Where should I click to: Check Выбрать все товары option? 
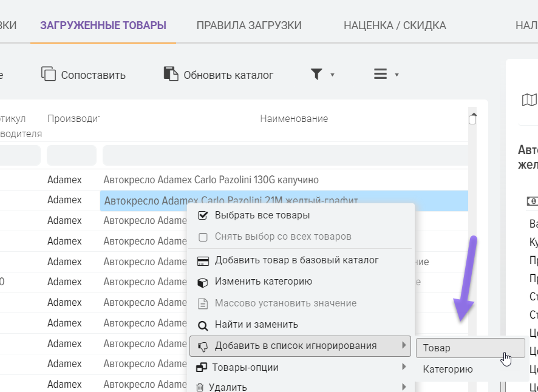click(203, 215)
